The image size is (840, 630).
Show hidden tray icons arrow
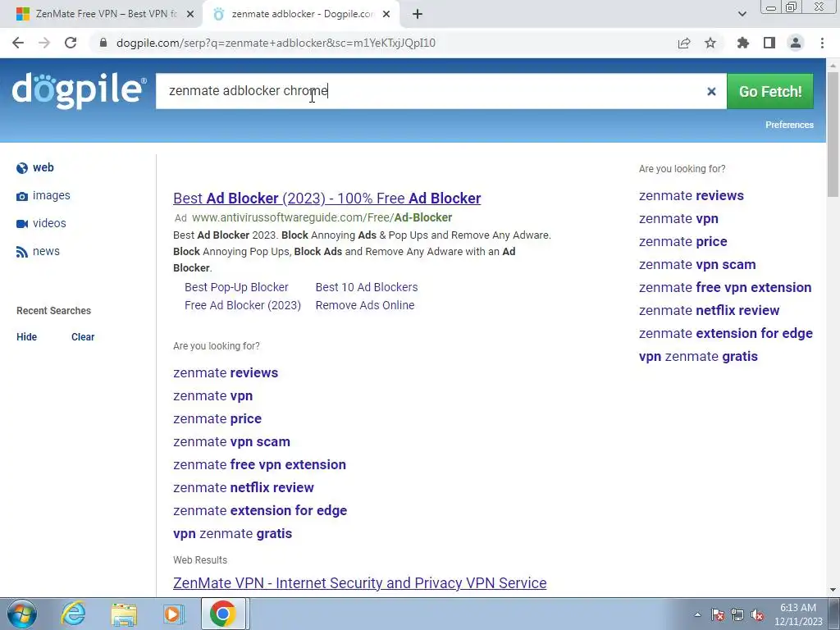[697, 614]
